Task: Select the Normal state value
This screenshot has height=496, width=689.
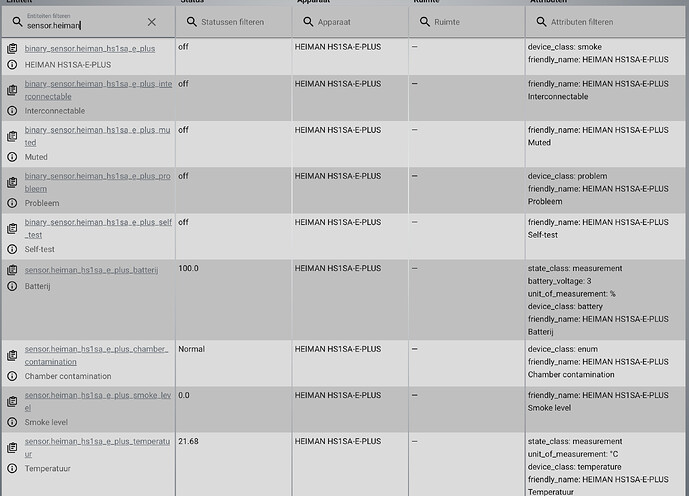Action: point(192,349)
